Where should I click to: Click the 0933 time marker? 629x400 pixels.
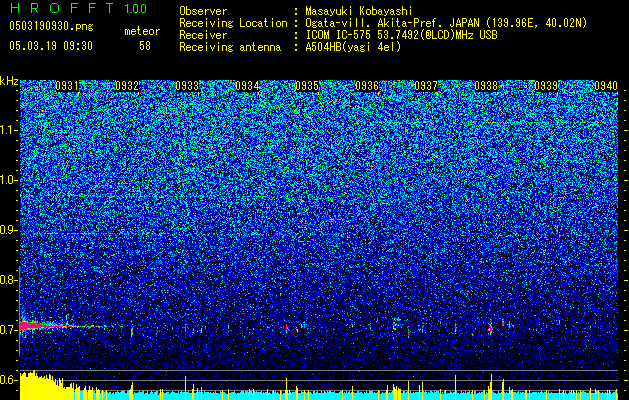(187, 86)
